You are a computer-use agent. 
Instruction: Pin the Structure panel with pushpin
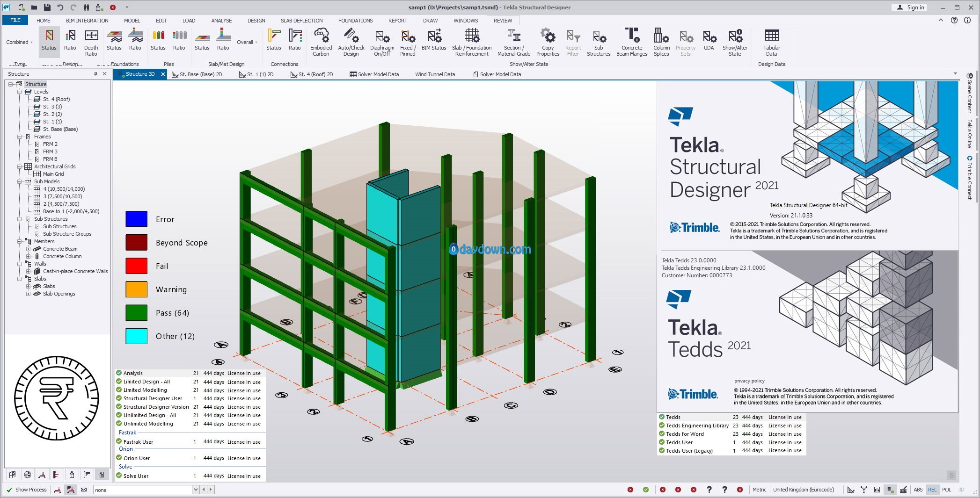[95, 74]
